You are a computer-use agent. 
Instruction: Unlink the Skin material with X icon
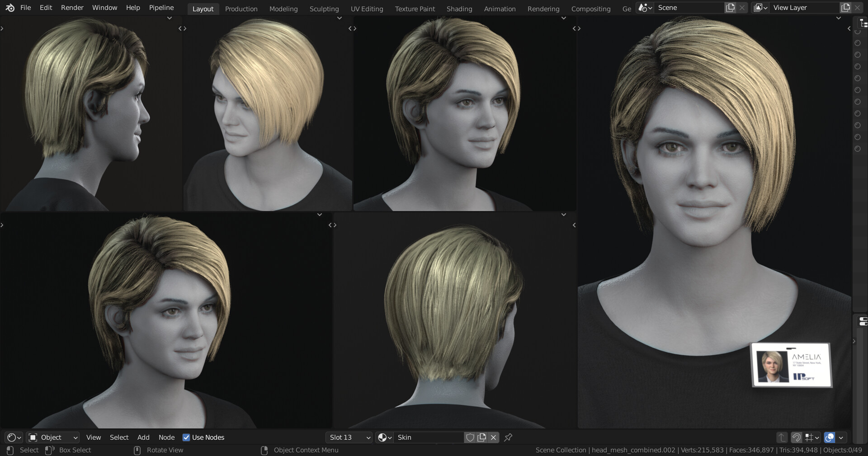pyautogui.click(x=494, y=437)
